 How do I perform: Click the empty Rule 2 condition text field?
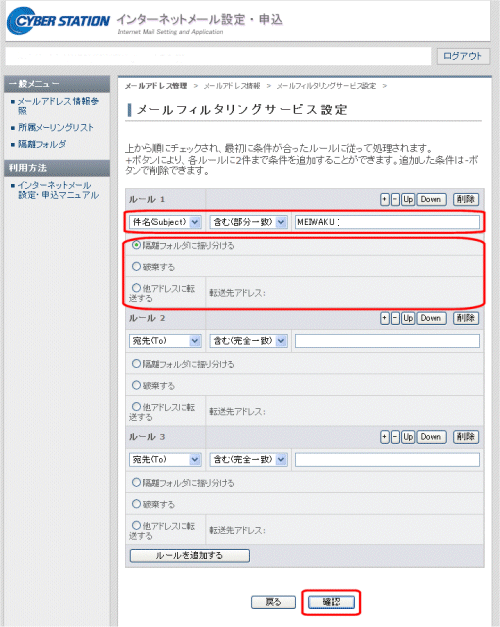(387, 341)
